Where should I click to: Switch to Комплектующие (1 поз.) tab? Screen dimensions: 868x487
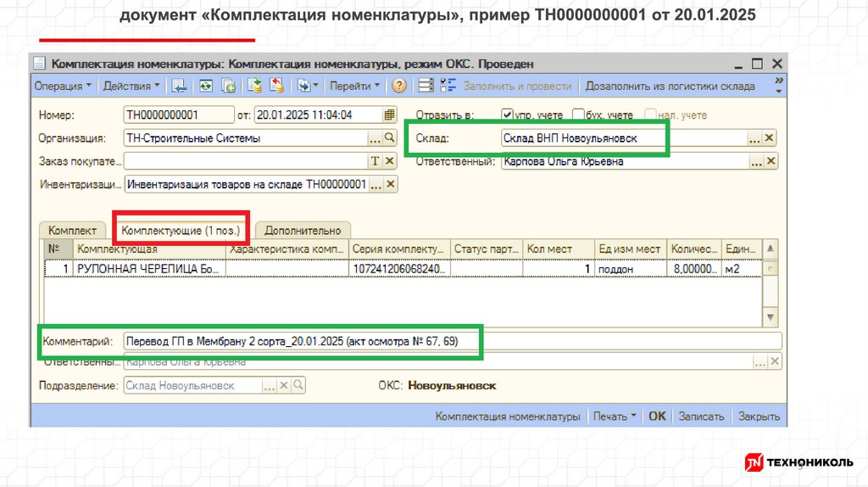click(181, 231)
